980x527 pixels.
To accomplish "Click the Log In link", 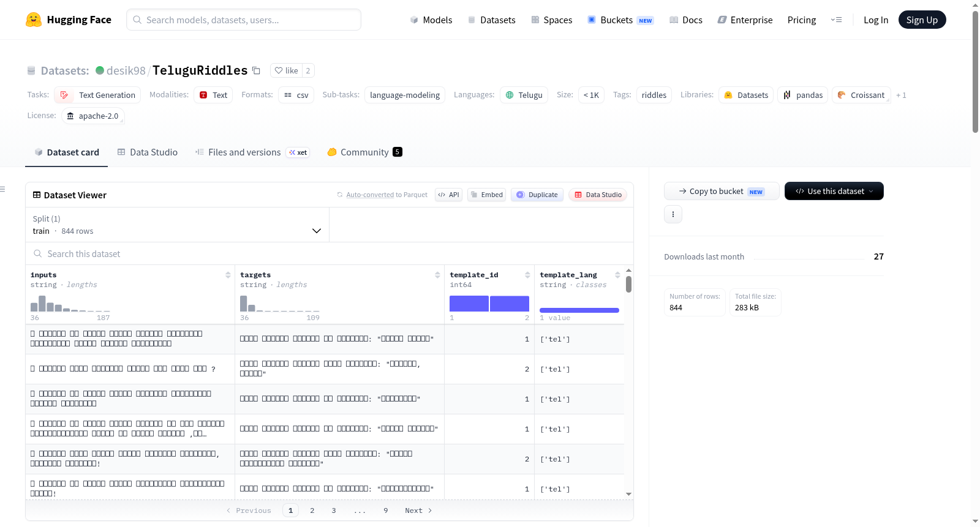I will coord(876,20).
